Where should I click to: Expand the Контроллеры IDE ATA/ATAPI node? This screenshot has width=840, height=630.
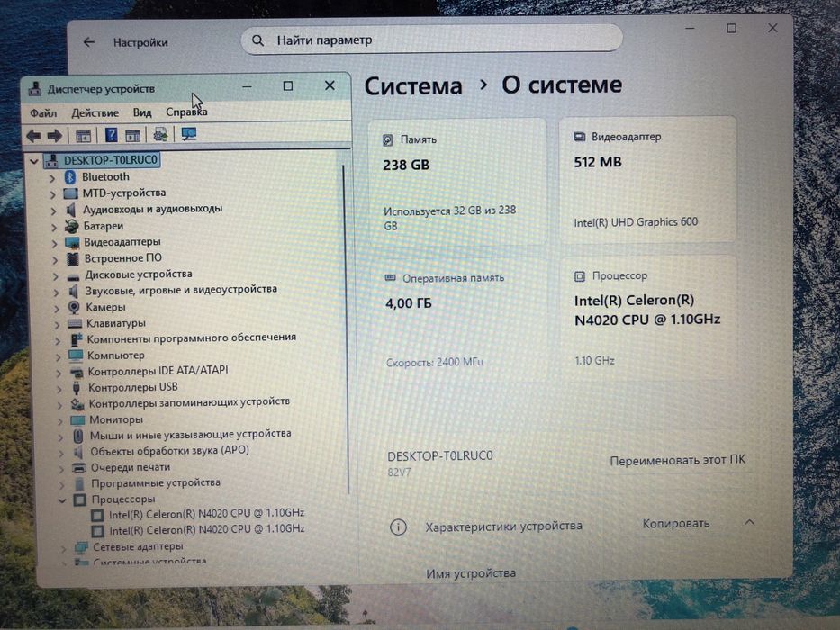(x=59, y=373)
